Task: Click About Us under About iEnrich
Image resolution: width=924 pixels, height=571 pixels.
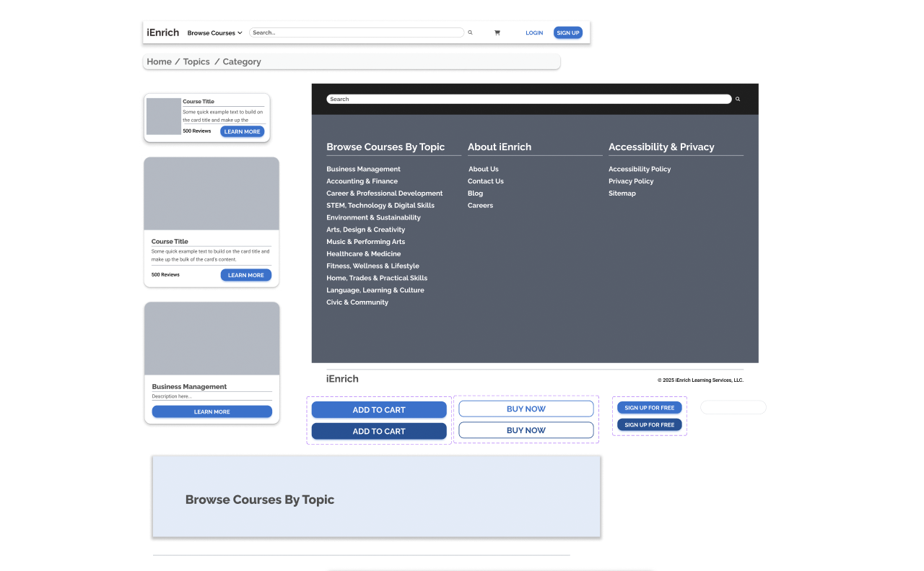Action: [x=483, y=169]
